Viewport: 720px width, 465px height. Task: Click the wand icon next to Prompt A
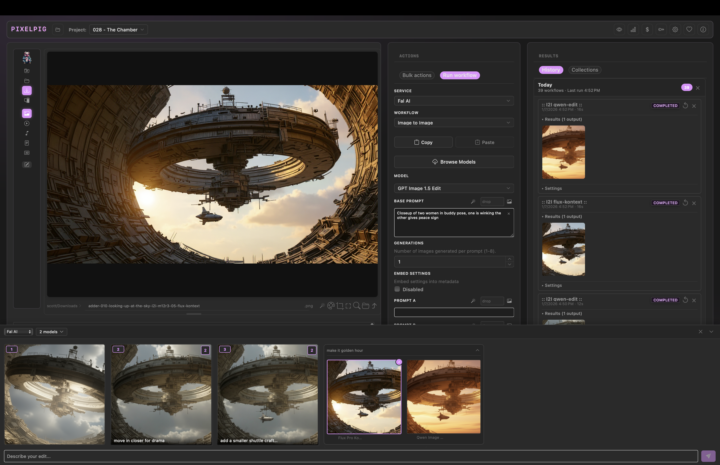(x=472, y=301)
